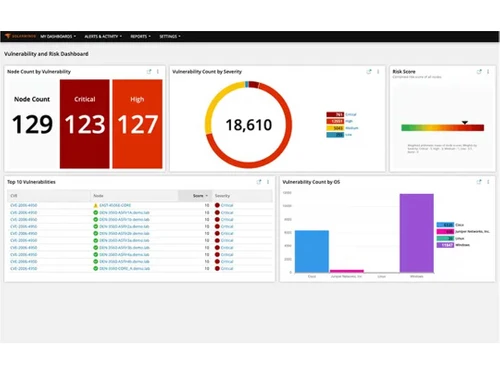Screen dimensions: 500x375
Task: Open the export icon on Vulnerability Count by OS
Action: tap(479, 182)
